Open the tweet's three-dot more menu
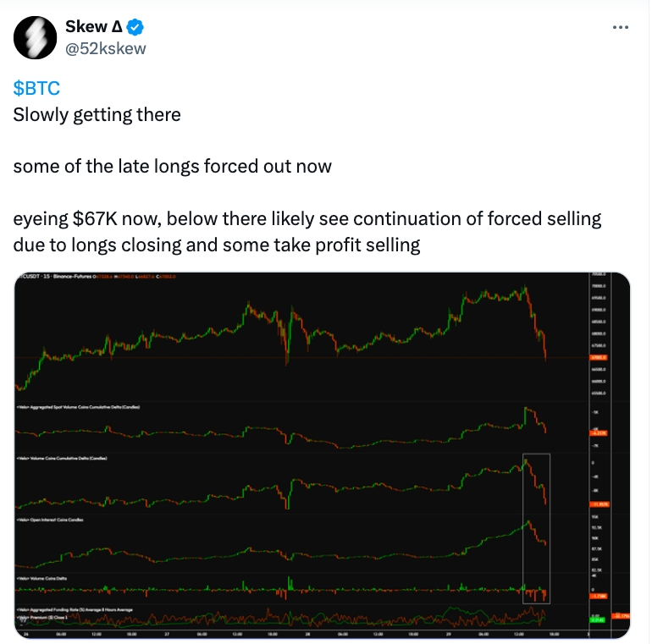Image resolution: width=652 pixels, height=644 pixels. (621, 27)
